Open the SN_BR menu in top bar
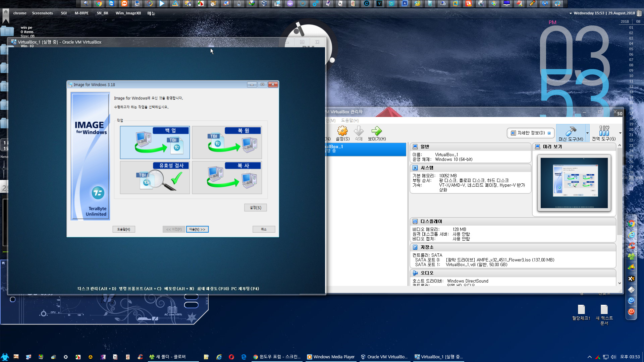The image size is (644, 362). click(x=102, y=13)
